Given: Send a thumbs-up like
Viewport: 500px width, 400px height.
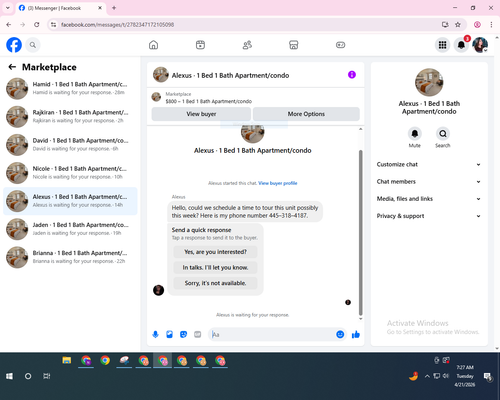Looking at the screenshot, I should click(x=356, y=334).
